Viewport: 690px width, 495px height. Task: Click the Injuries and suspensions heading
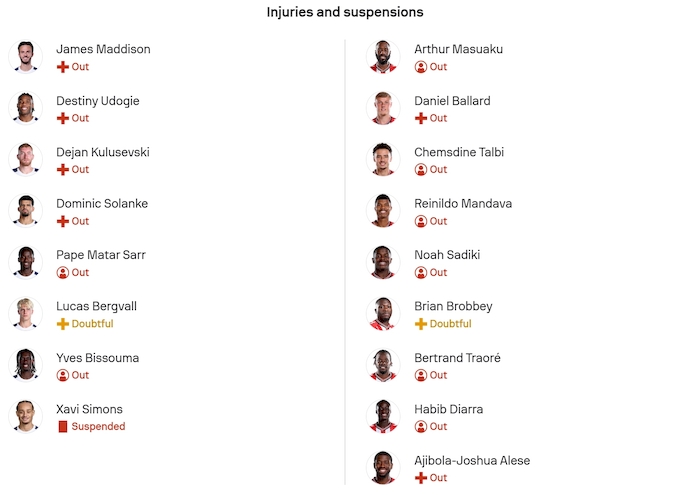point(345,12)
